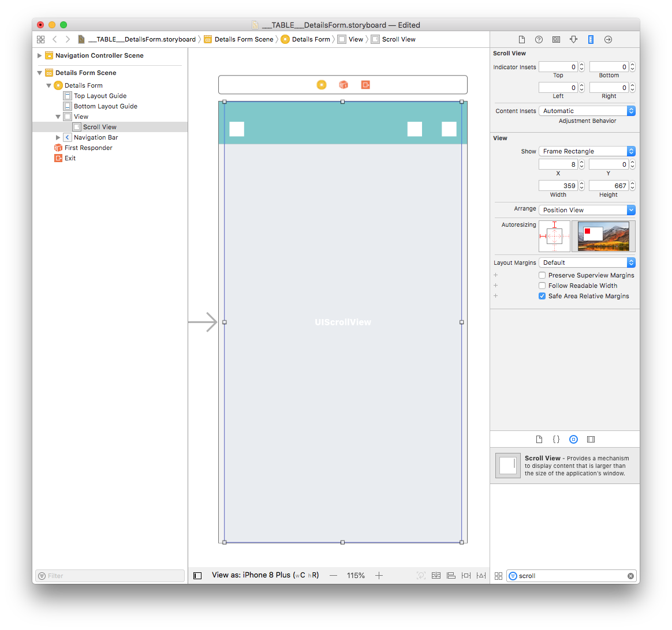
Task: Select First Responder cube in scene dock
Action: coord(344,85)
